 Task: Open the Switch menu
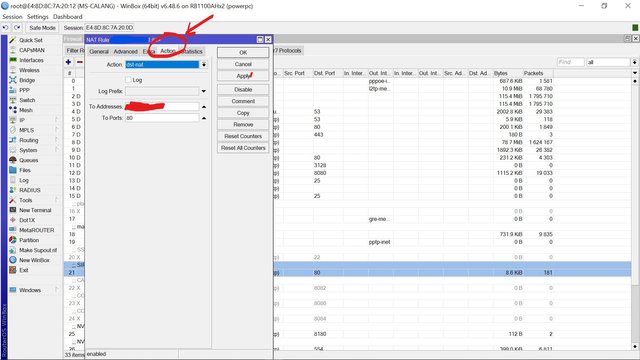[x=27, y=100]
